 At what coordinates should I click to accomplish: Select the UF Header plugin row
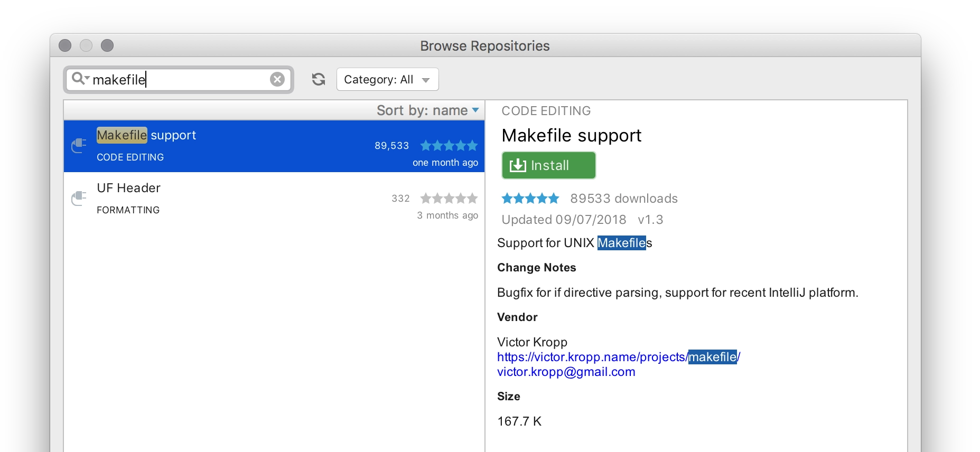pos(274,199)
